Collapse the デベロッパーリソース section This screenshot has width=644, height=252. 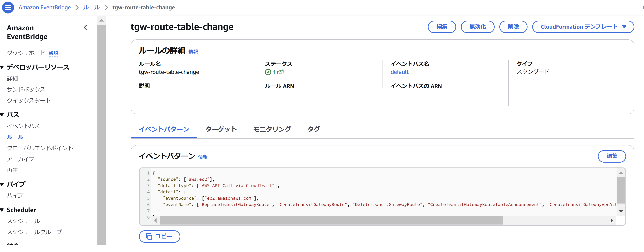pyautogui.click(x=2, y=67)
